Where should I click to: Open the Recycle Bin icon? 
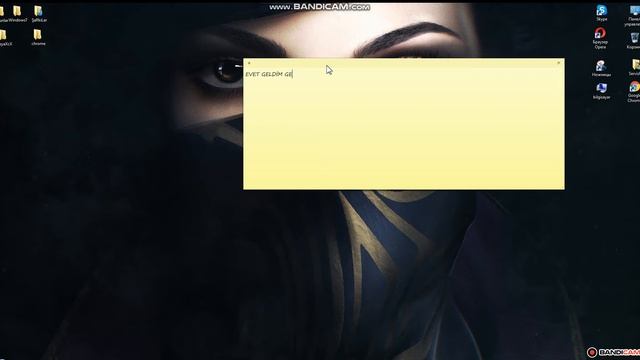pyautogui.click(x=634, y=41)
